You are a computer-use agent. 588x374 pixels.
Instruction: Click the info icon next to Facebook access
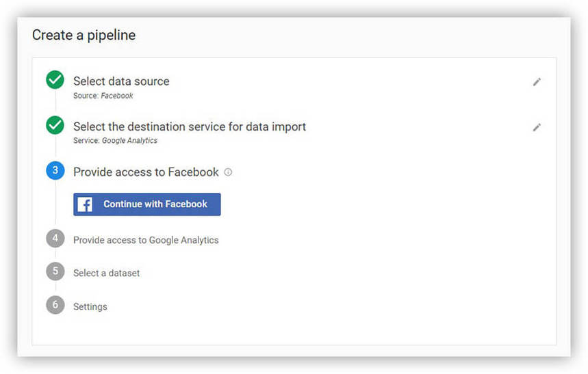(x=228, y=172)
